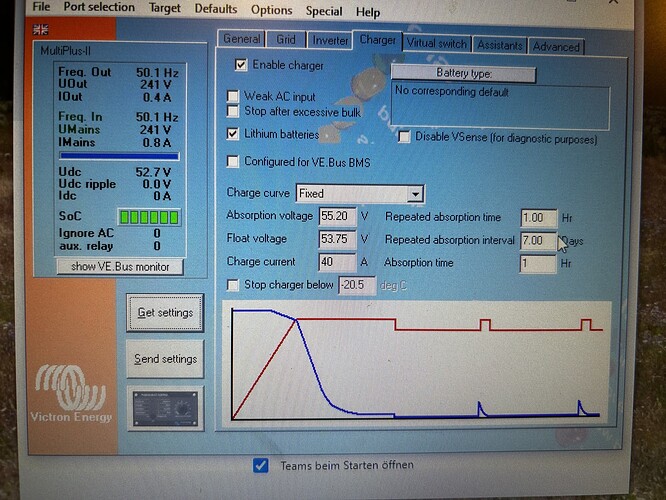Open the File menu
This screenshot has width=666, height=500.
coord(41,7)
